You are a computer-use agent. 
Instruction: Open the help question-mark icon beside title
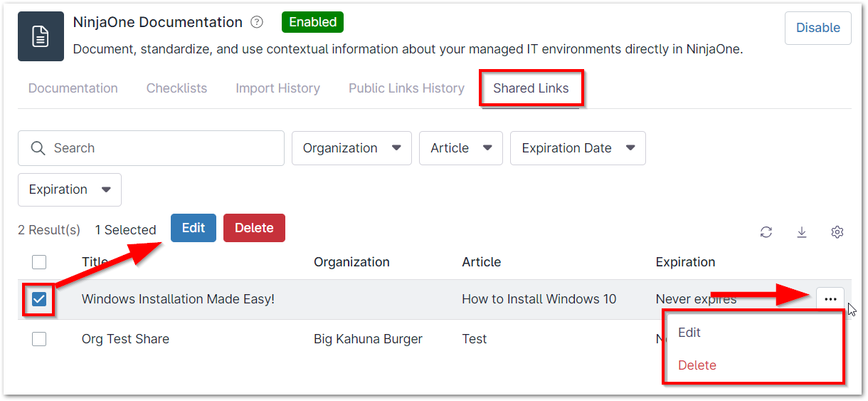point(257,22)
